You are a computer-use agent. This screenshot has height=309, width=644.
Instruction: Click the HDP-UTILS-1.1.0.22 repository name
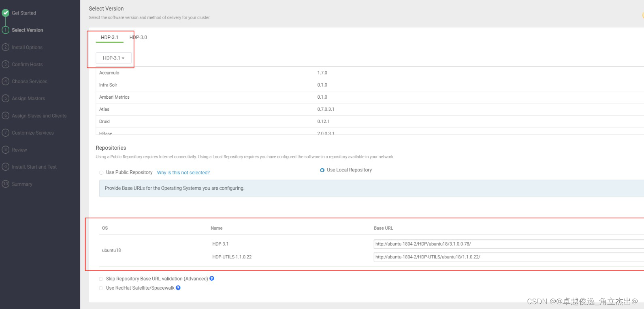point(232,257)
